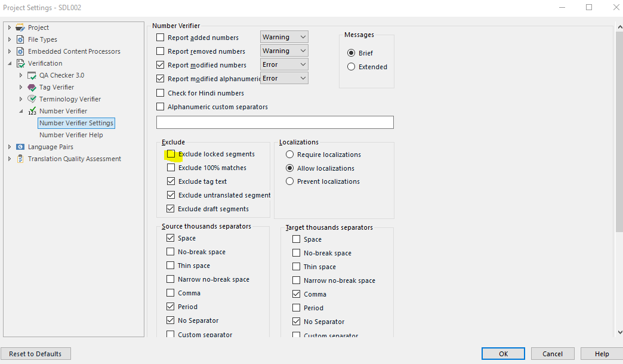Click the File Types icon
The width and height of the screenshot is (623, 364).
click(20, 39)
